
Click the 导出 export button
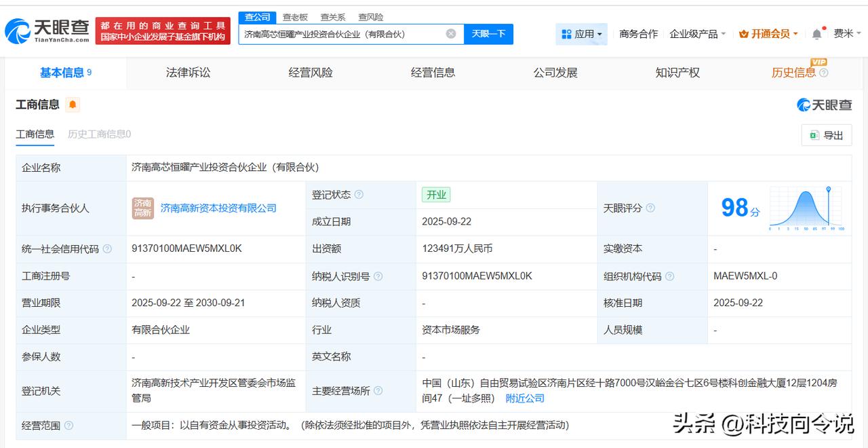(x=826, y=135)
